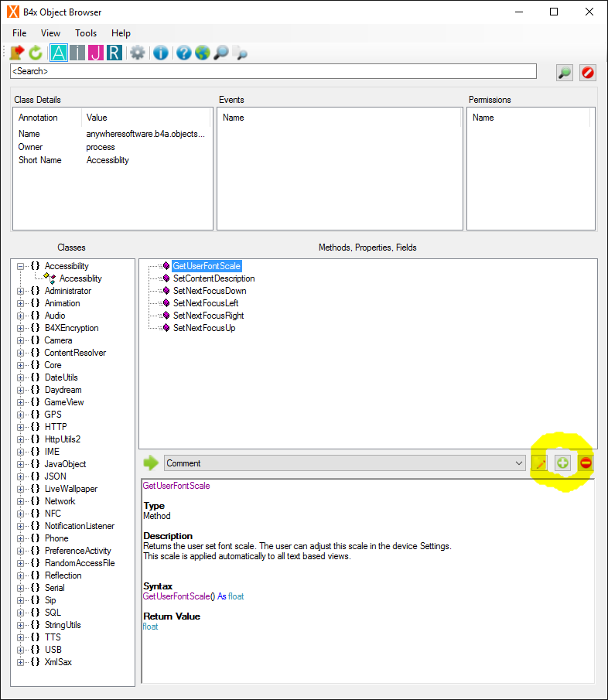Select the StringUtils library

tap(63, 625)
